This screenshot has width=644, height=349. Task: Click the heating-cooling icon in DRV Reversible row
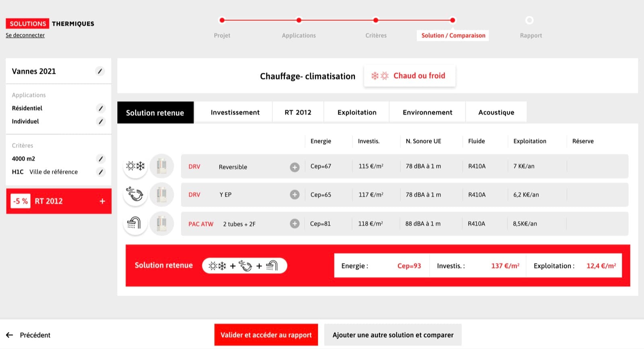135,166
